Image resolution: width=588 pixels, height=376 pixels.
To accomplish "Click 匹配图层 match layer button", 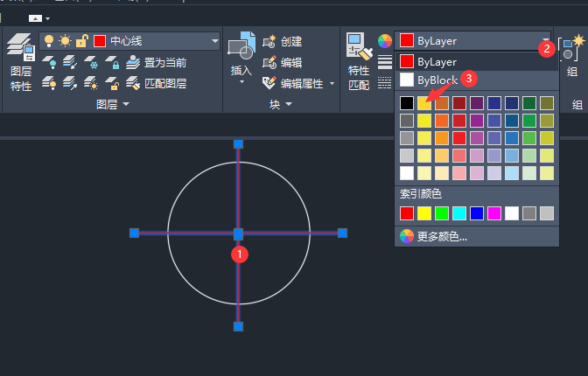I will (x=156, y=83).
